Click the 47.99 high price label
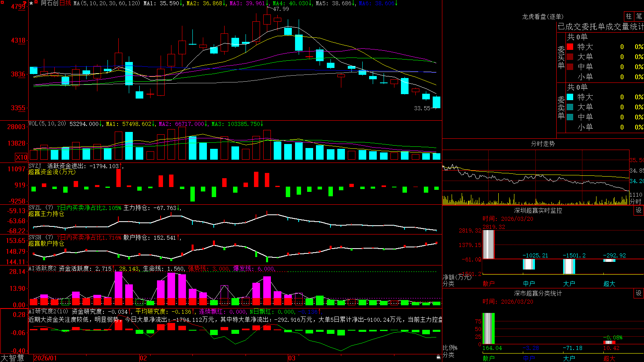 281,9
